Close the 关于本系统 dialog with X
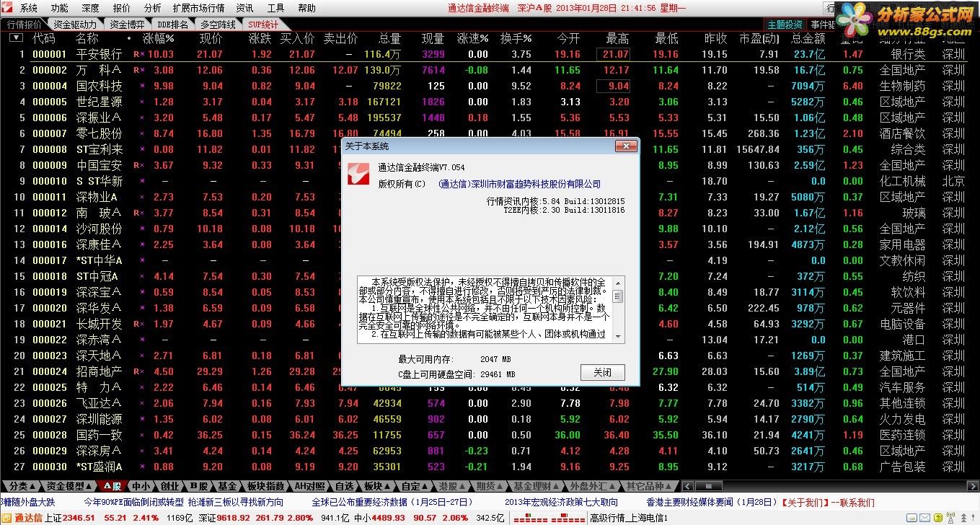The width and height of the screenshot is (980, 525). [x=624, y=146]
